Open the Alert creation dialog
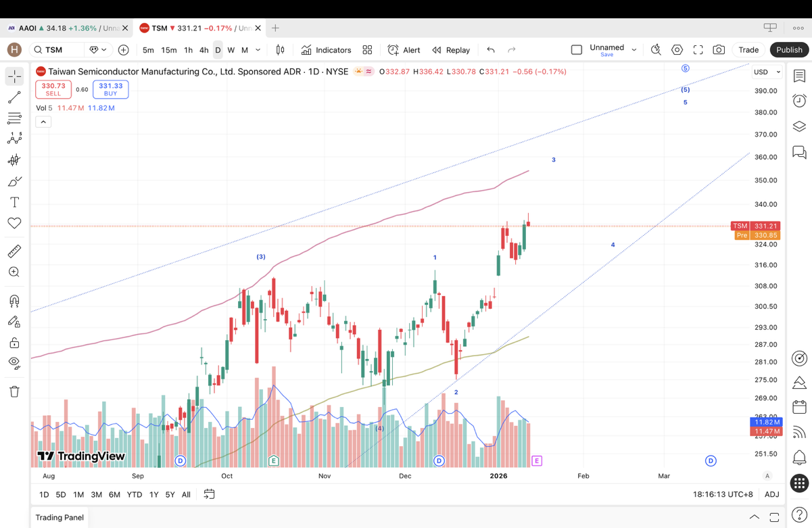Image resolution: width=812 pixels, height=528 pixels. (404, 50)
